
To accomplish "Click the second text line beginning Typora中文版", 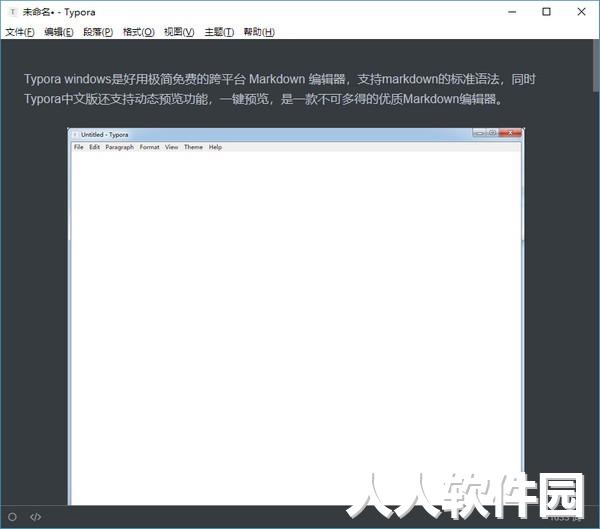I will [x=264, y=99].
